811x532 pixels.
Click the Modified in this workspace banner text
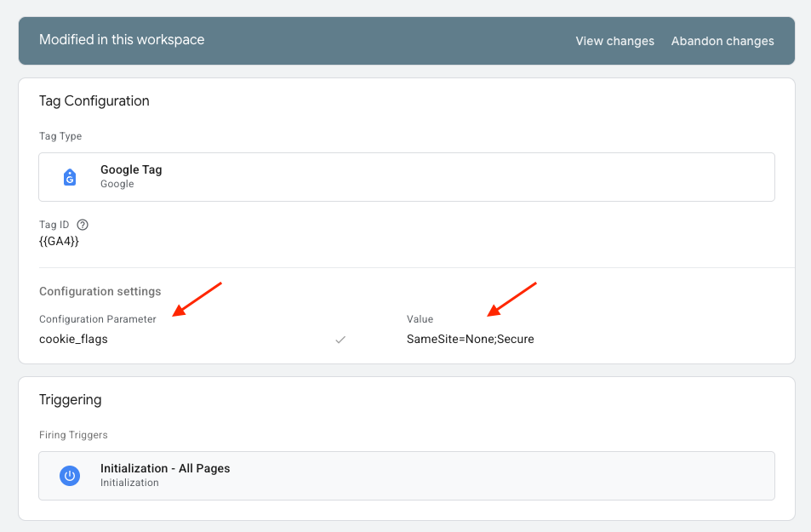(122, 40)
